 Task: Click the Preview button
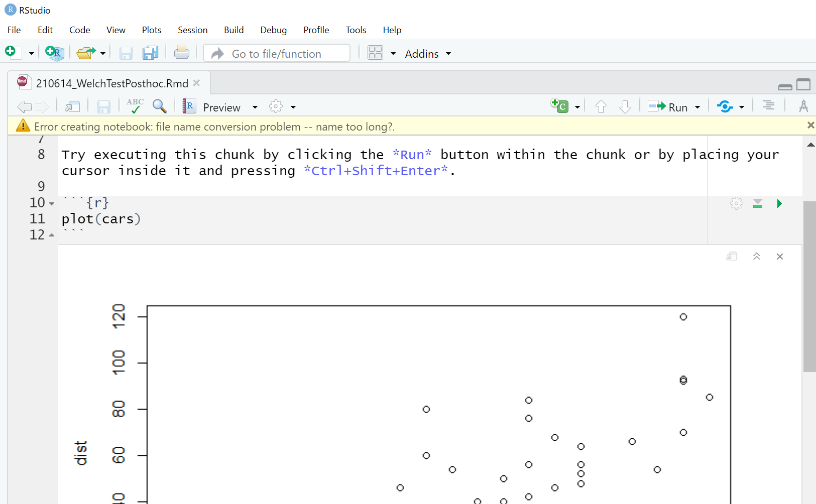(x=221, y=107)
